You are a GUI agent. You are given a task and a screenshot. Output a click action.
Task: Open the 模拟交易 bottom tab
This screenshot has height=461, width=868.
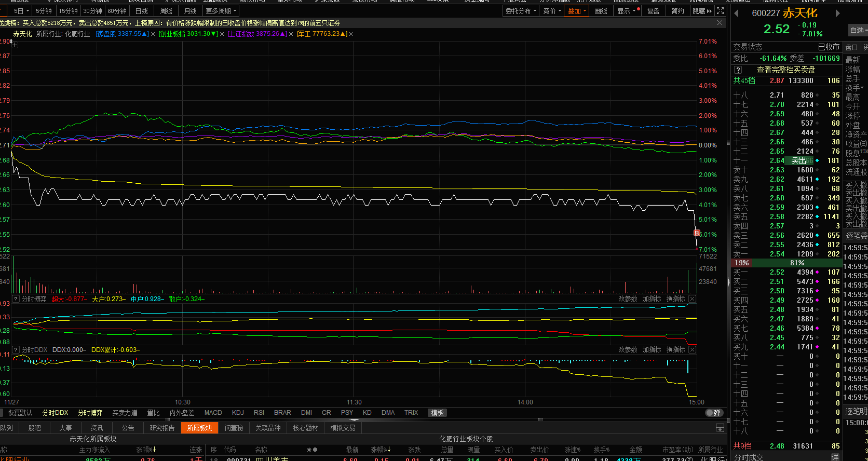point(343,428)
